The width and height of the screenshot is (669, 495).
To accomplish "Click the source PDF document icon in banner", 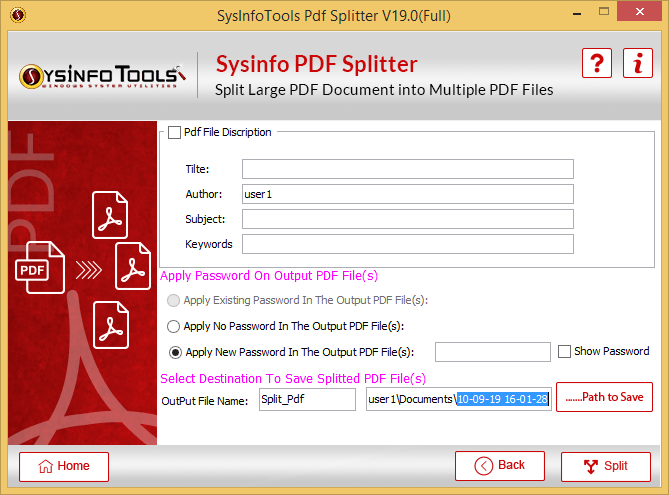I will coord(40,268).
